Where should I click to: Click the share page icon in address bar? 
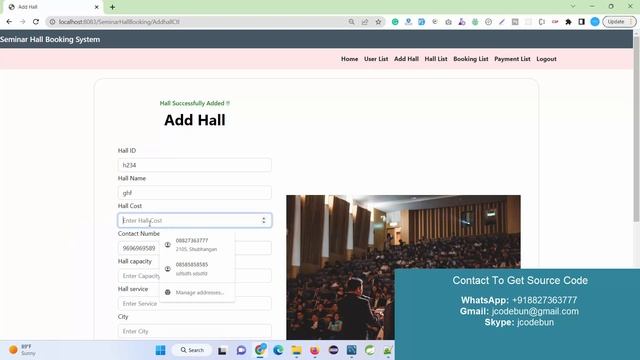click(365, 22)
